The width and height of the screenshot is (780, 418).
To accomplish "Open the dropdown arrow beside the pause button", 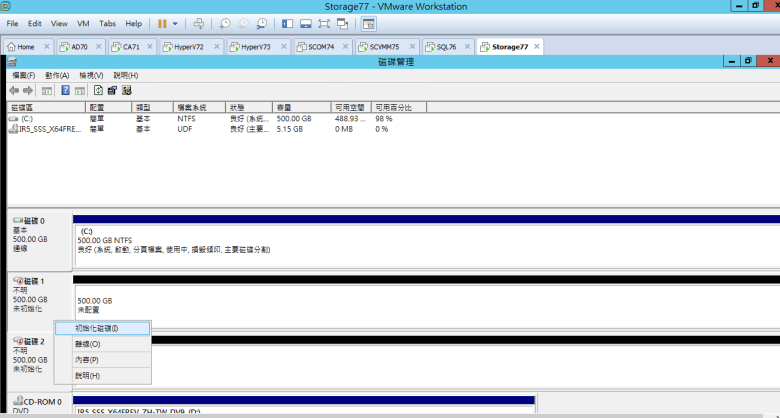I will pos(176,23).
